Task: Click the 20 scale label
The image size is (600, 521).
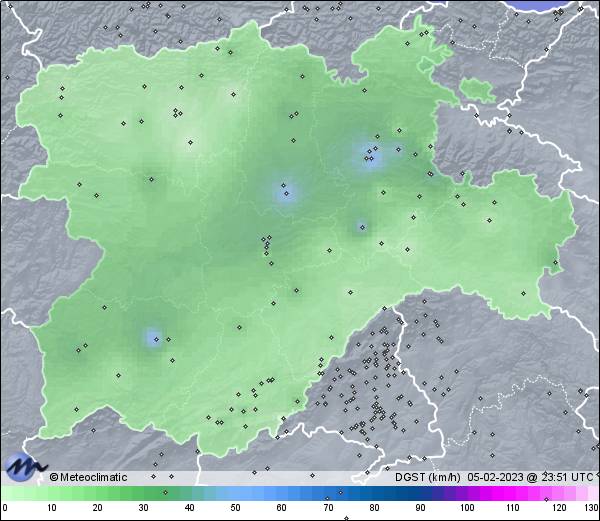Action: pos(98,508)
